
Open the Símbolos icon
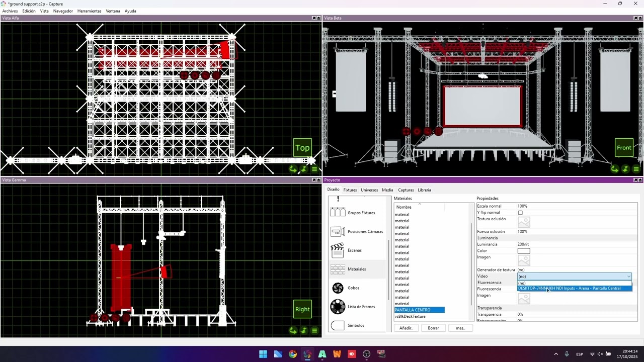(338, 325)
